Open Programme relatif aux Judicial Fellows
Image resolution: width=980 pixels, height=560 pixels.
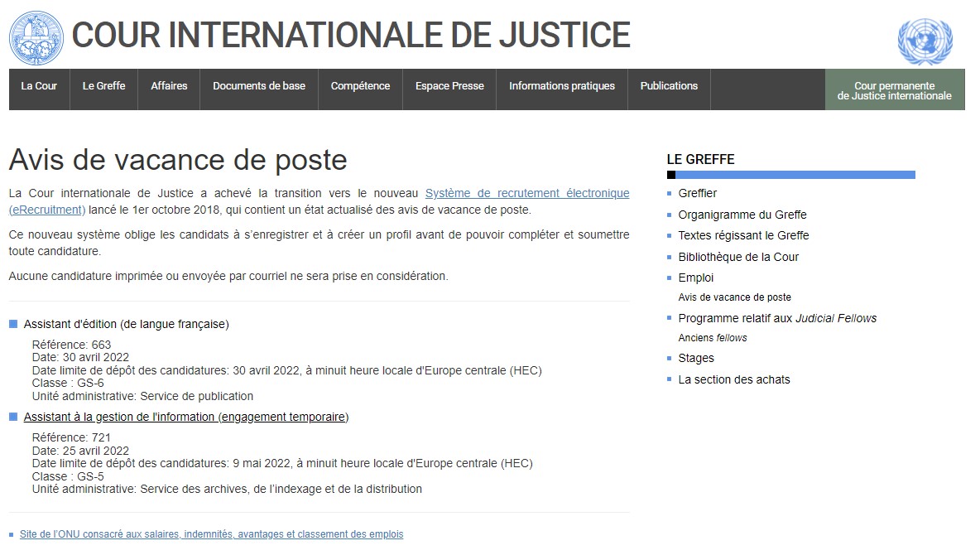point(777,318)
